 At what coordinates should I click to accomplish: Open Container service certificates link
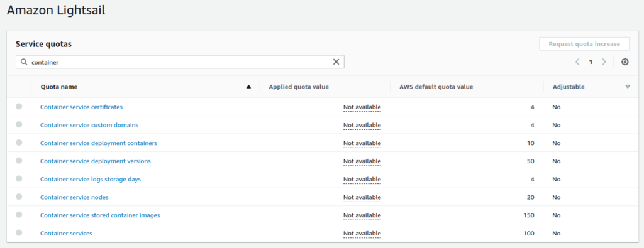coord(81,107)
